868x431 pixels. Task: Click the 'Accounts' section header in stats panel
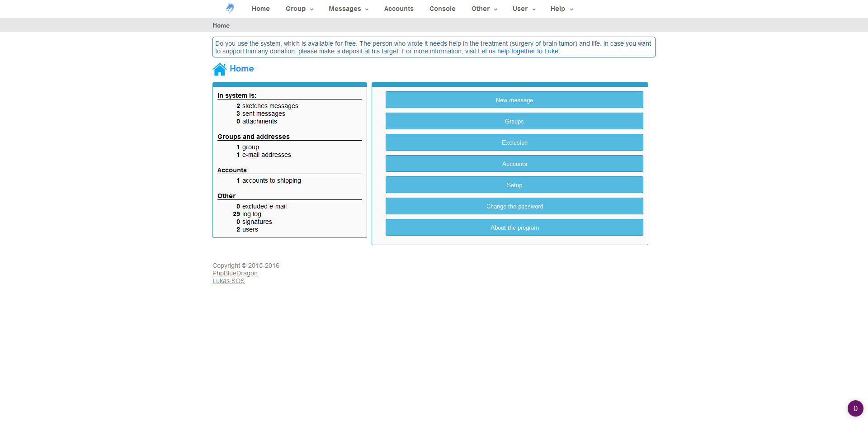[x=232, y=170]
